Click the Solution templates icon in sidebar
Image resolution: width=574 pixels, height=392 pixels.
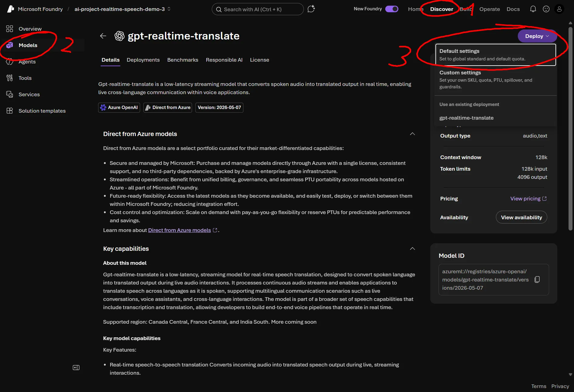[x=10, y=111]
